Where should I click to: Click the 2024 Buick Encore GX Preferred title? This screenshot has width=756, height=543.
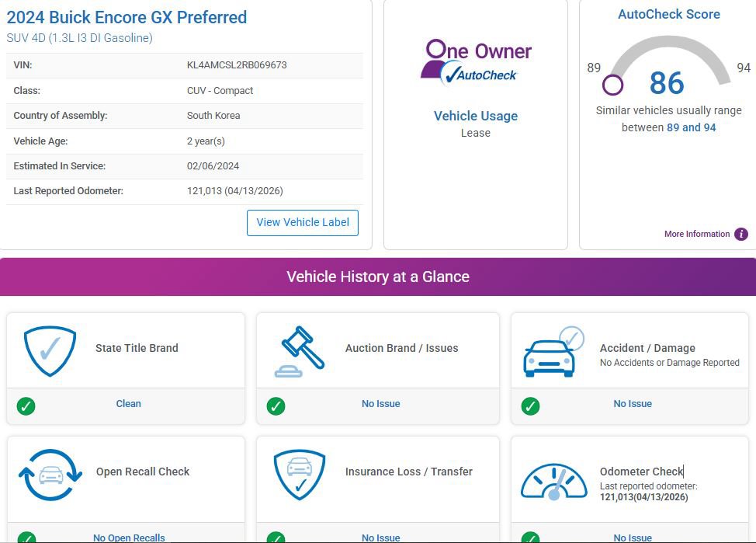(127, 17)
